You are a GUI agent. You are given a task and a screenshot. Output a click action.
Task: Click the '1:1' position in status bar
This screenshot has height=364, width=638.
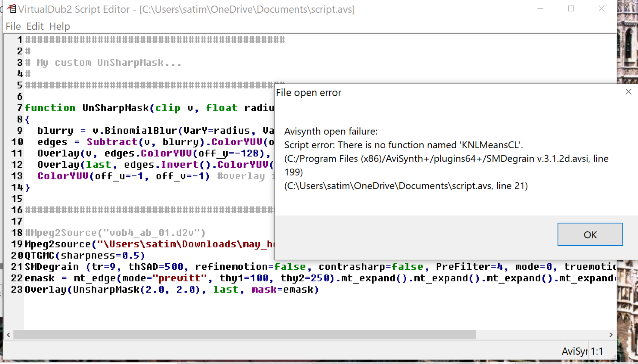click(x=597, y=351)
